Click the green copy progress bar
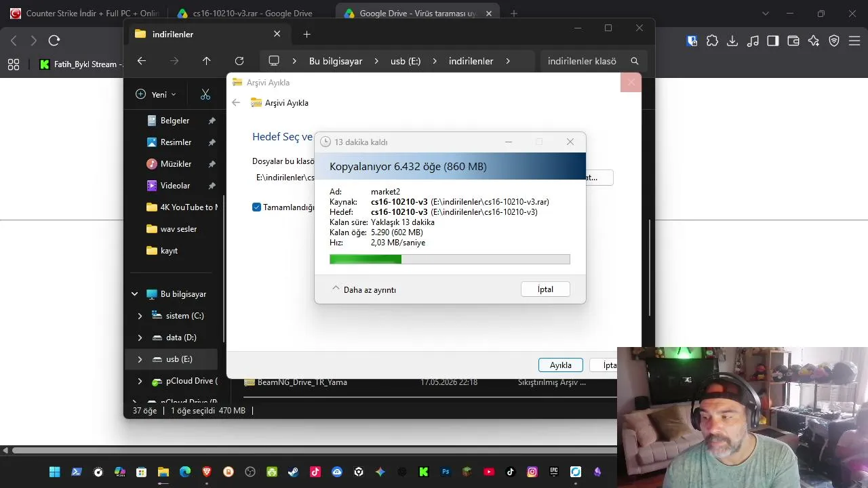This screenshot has height=488, width=868. coord(450,259)
